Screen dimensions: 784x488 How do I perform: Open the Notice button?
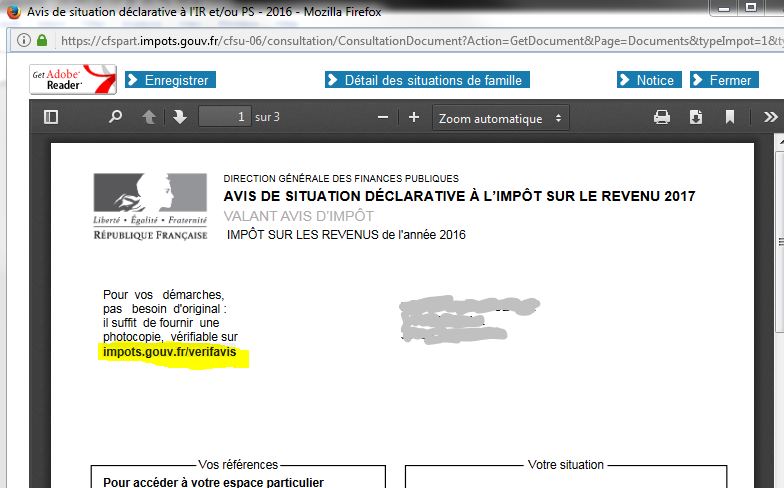(x=649, y=80)
